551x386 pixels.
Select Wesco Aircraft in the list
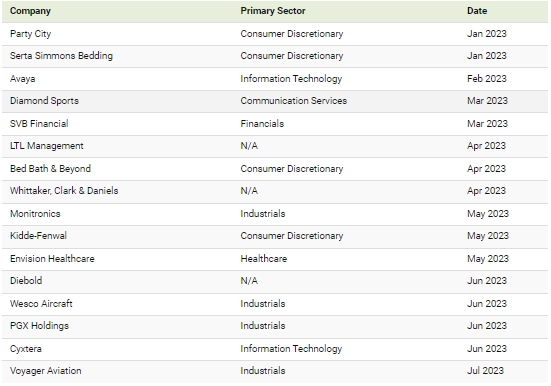coord(41,304)
